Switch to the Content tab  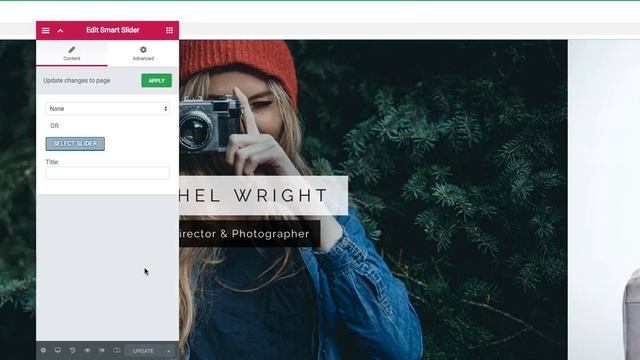pyautogui.click(x=72, y=53)
